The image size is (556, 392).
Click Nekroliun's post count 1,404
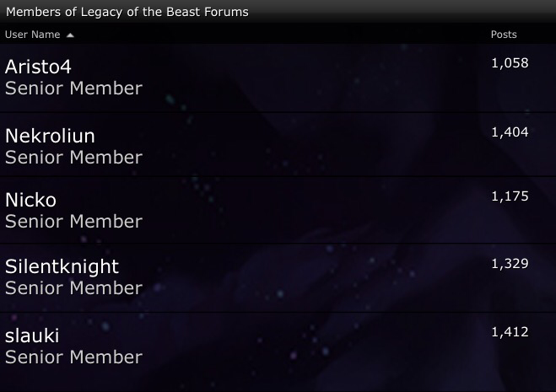(x=510, y=132)
